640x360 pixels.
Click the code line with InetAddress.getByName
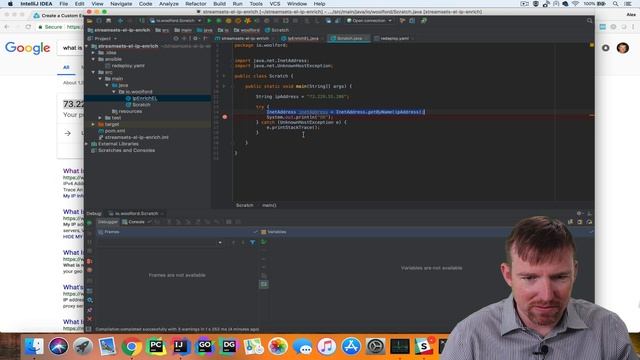(x=345, y=112)
